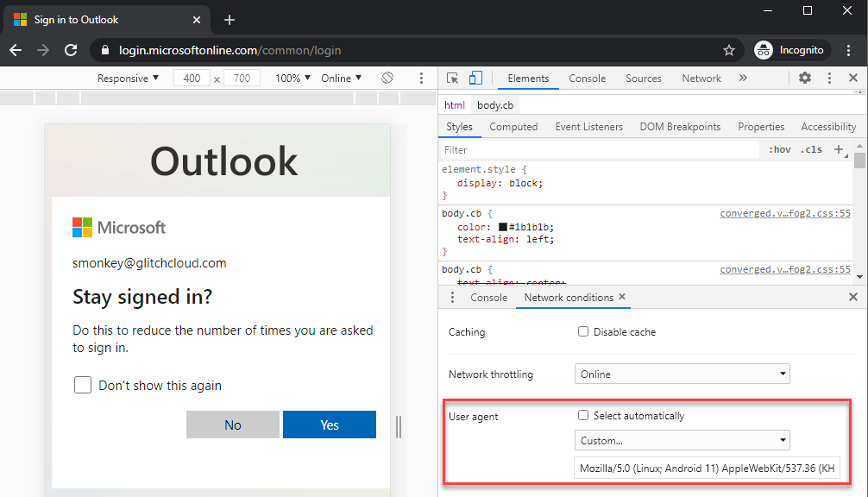Open new browser tab with plus icon
This screenshot has width=868, height=497.
(230, 20)
